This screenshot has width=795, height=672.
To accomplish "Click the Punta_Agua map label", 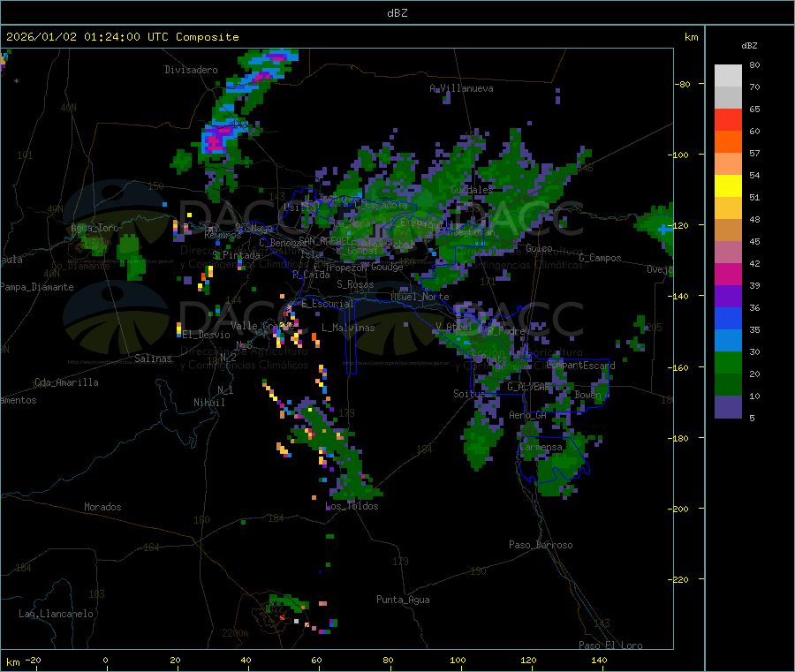I will tap(403, 600).
